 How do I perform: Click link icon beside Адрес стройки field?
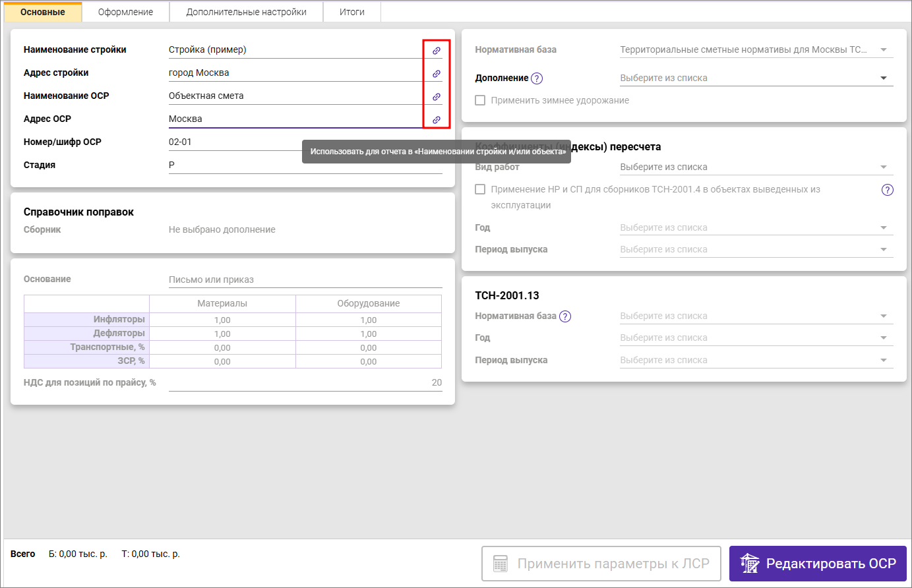point(436,74)
